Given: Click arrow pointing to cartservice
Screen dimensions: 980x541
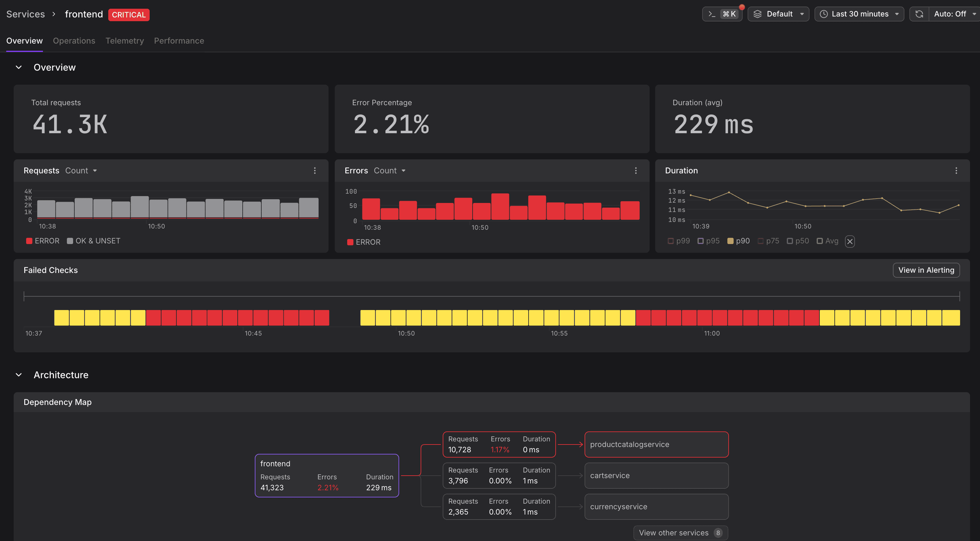Looking at the screenshot, I should (570, 476).
